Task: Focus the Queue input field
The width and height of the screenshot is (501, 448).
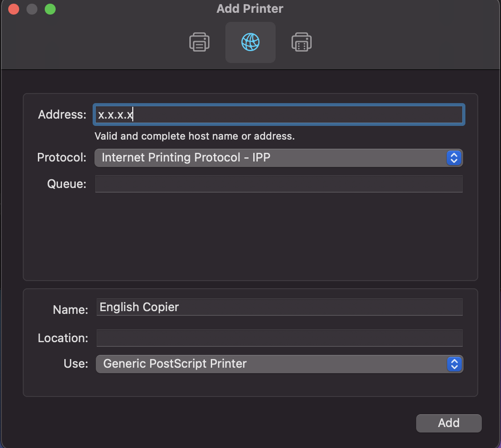Action: (x=278, y=184)
